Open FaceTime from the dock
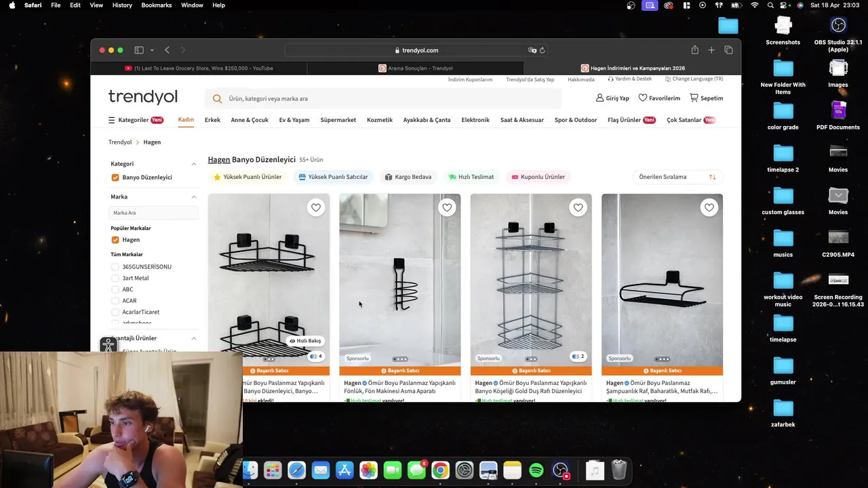The image size is (868, 488). click(392, 470)
